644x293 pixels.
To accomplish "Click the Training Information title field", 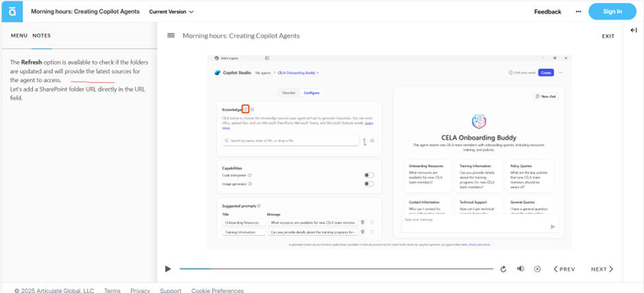I will pyautogui.click(x=244, y=232).
